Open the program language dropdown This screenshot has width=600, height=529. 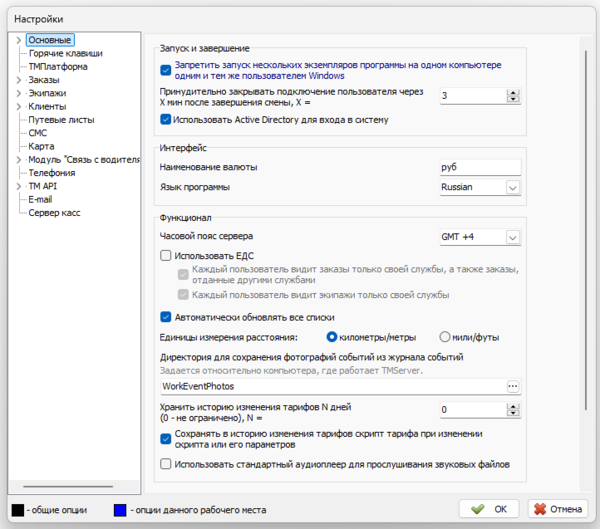click(x=512, y=187)
